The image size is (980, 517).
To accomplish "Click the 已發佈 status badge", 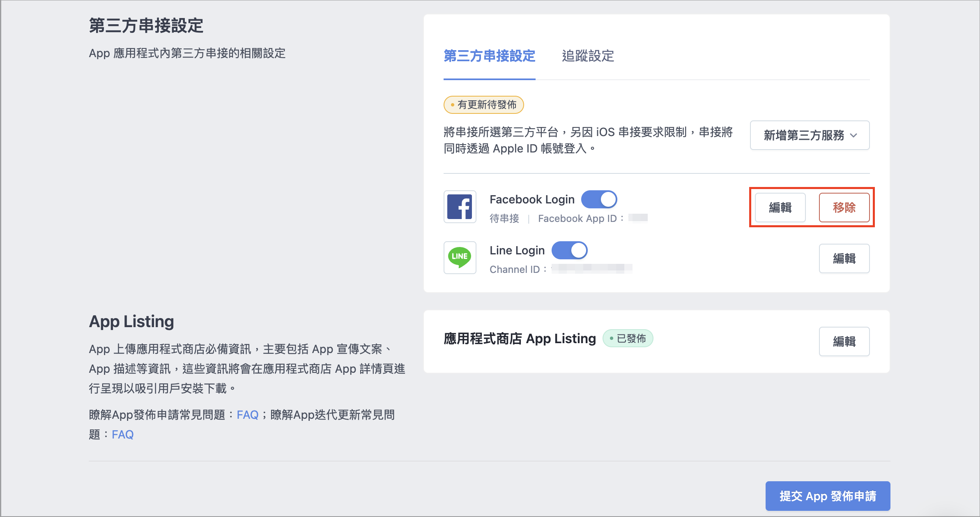I will (628, 338).
